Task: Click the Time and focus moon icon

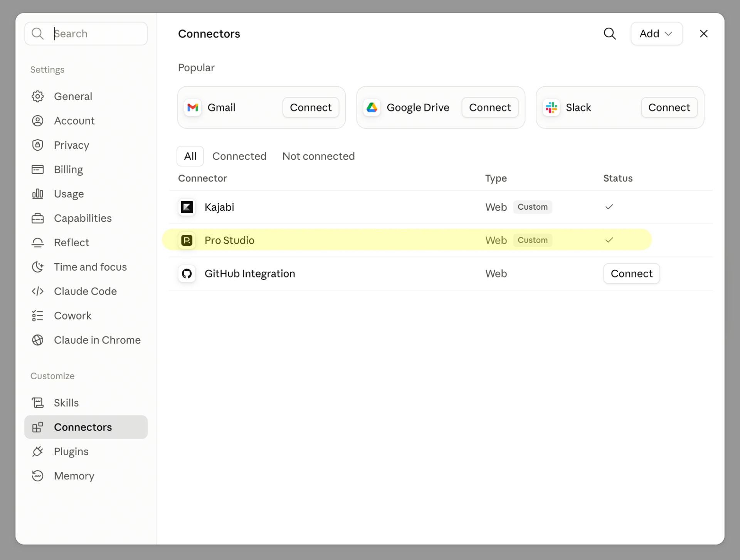Action: click(x=37, y=267)
